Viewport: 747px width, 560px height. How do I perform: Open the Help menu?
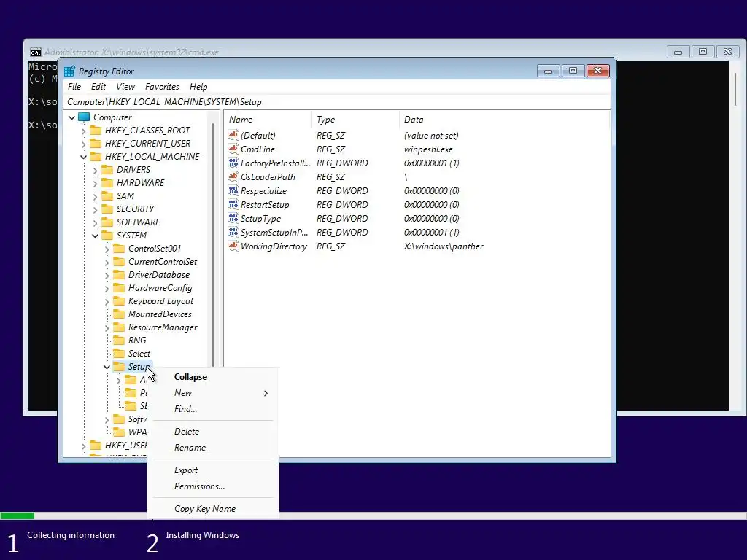point(198,87)
